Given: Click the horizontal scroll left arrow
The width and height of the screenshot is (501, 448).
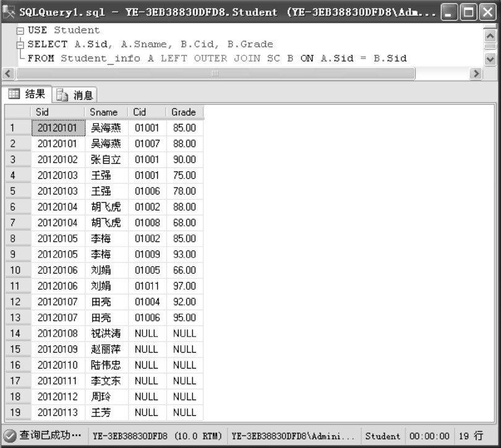Looking at the screenshot, I should (8, 74).
